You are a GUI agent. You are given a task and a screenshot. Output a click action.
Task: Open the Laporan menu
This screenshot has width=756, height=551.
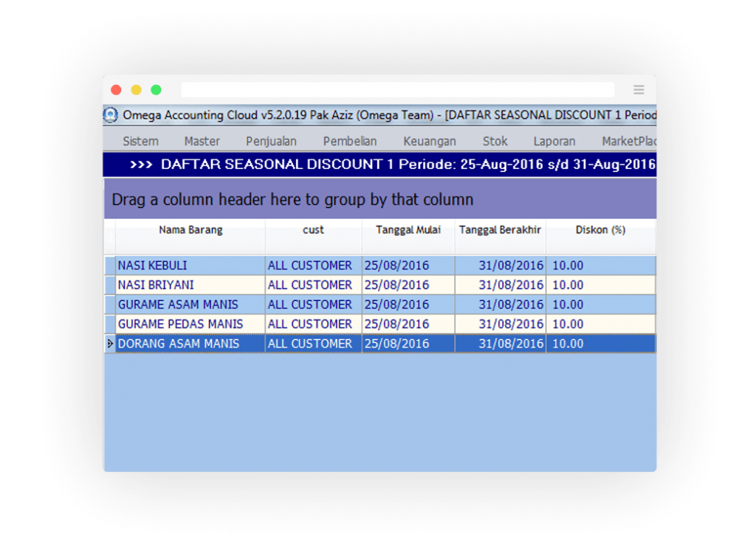554,141
